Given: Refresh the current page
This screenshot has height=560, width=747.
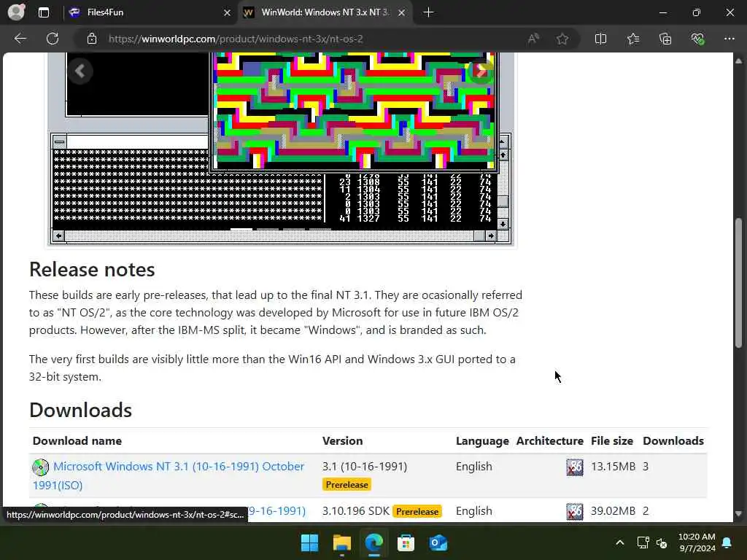Looking at the screenshot, I should point(53,39).
